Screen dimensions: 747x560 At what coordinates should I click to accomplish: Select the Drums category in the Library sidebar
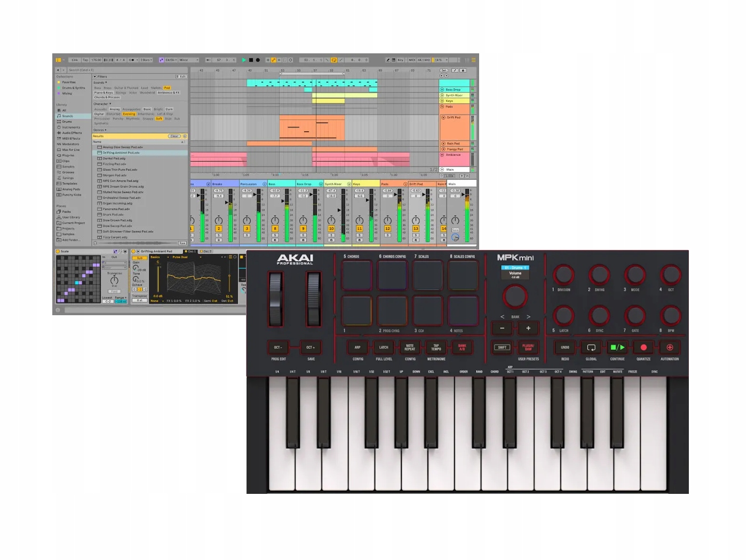pyautogui.click(x=66, y=122)
